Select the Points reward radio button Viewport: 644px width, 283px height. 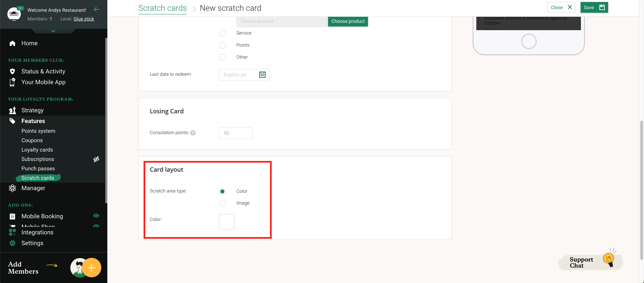(222, 45)
